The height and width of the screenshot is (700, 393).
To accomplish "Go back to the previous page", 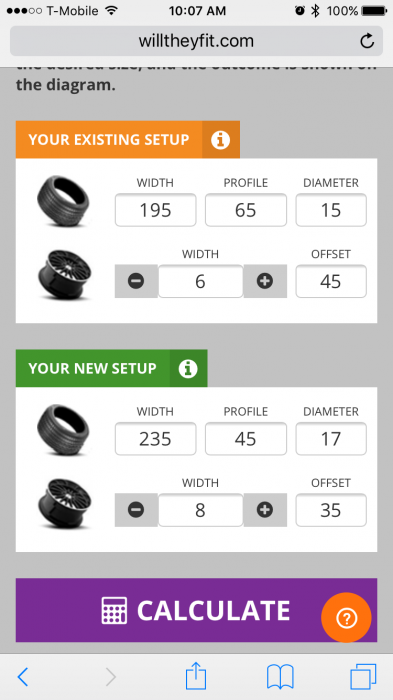I will [x=23, y=677].
